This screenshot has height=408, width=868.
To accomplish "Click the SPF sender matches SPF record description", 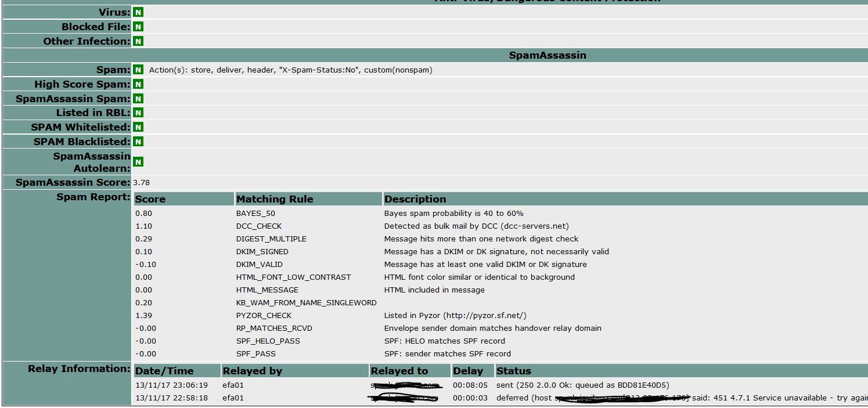I will click(x=448, y=354).
